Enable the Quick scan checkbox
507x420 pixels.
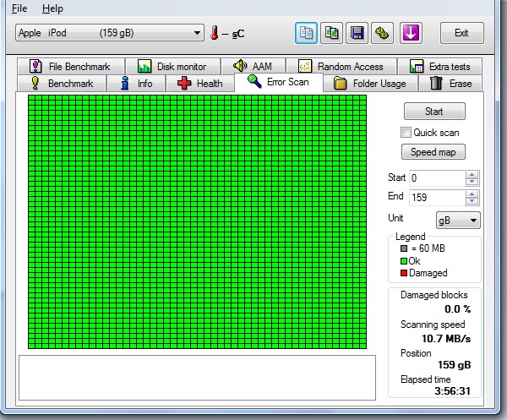406,133
